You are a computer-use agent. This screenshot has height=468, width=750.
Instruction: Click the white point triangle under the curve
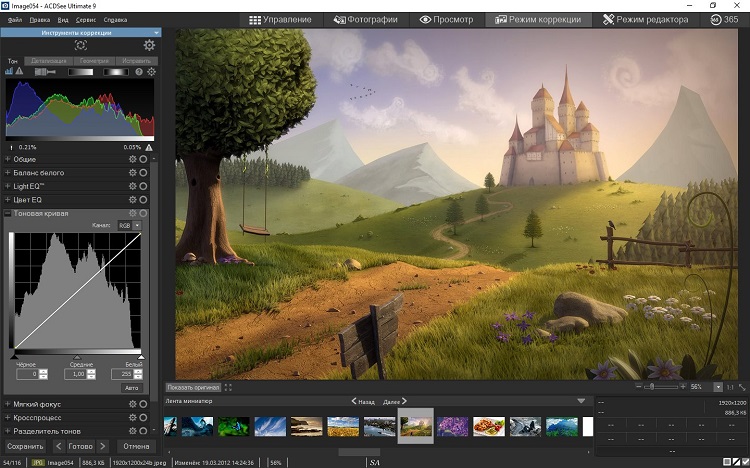coord(141,357)
